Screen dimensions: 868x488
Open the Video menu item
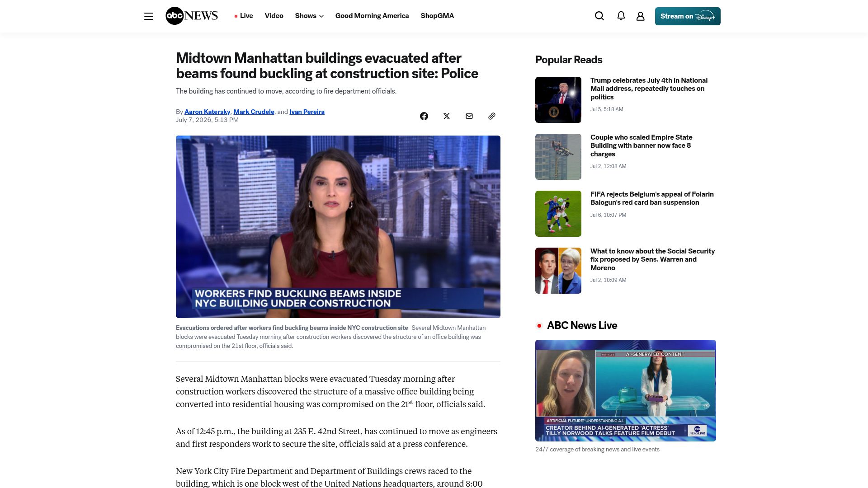click(274, 16)
